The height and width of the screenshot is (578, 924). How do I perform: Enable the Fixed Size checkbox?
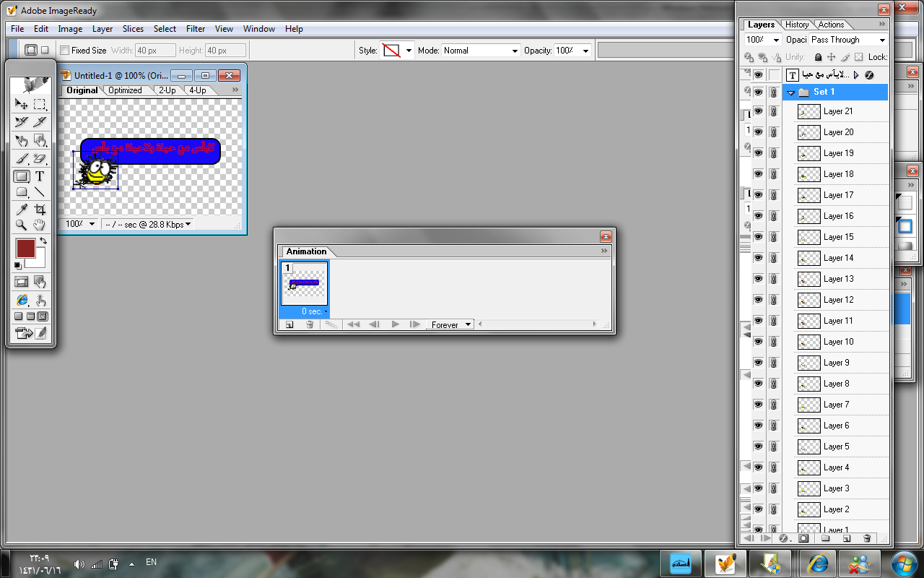[65, 51]
